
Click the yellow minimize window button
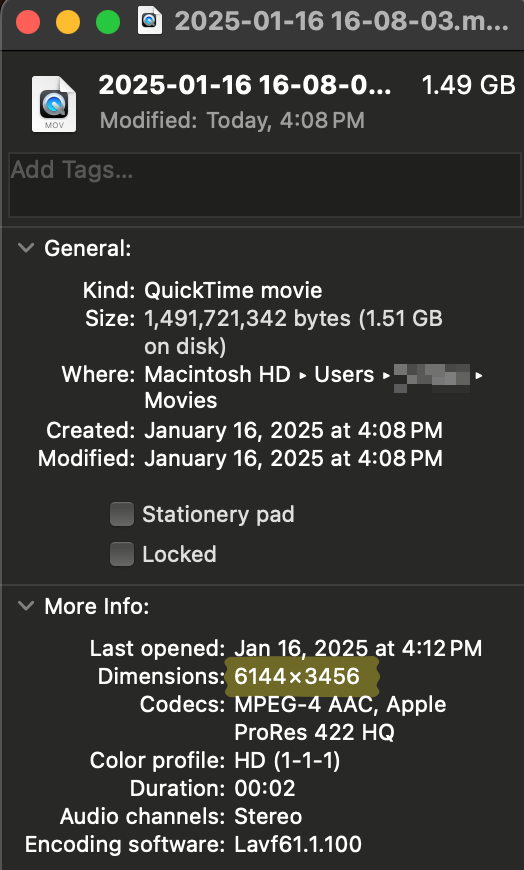(x=68, y=22)
